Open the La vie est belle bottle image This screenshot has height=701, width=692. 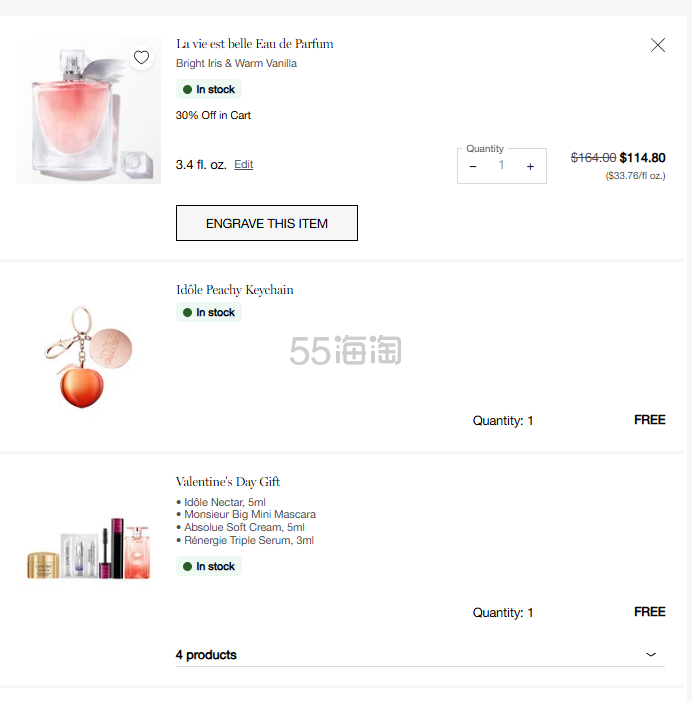pyautogui.click(x=88, y=111)
